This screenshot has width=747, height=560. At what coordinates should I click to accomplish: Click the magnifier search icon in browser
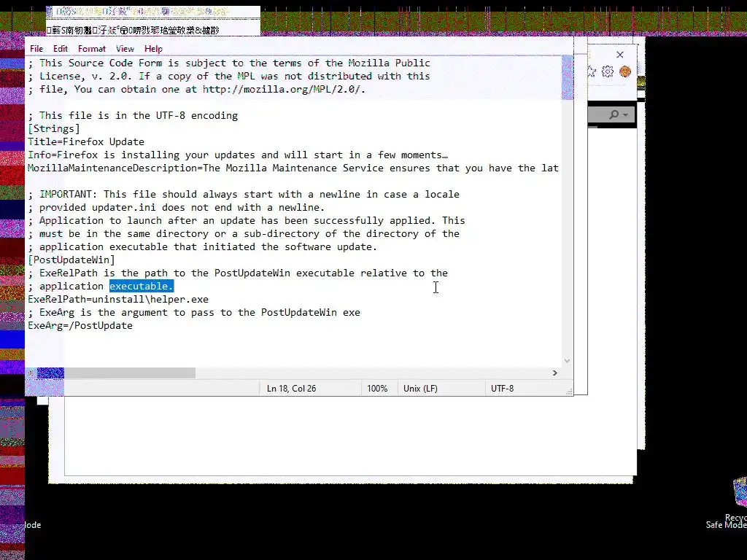(614, 114)
